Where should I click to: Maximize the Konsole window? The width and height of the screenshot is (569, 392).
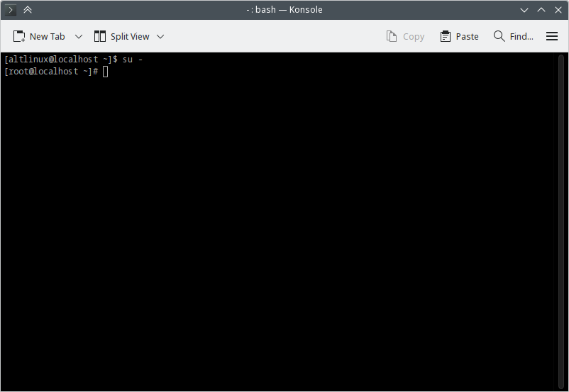(541, 10)
